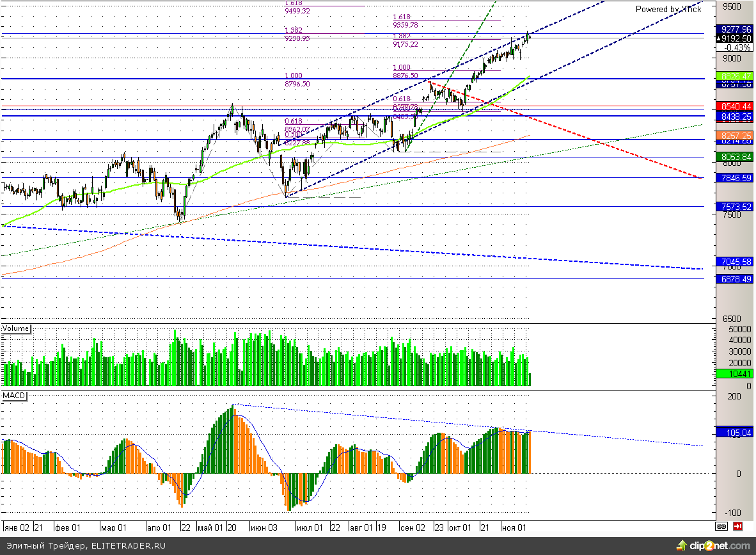Image resolution: width=756 pixels, height=555 pixels.
Task: Click the 7573.52 price level label
Action: pyautogui.click(x=734, y=207)
